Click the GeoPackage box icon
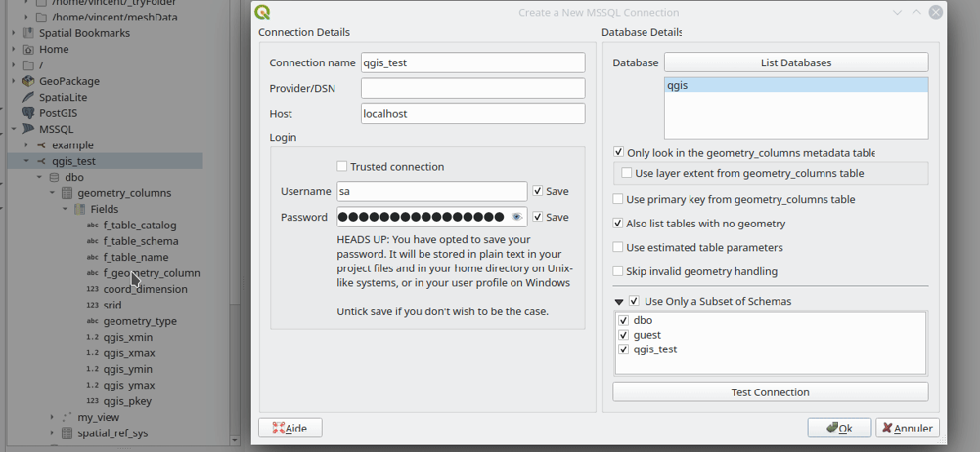This screenshot has height=452, width=980. click(x=29, y=81)
